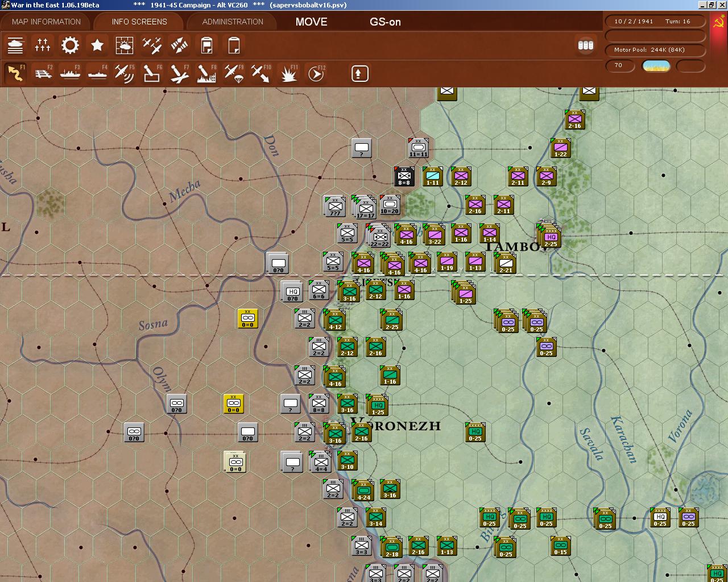Open the ADMINISTRATION tab
Screen dimensions: 728x582
pyautogui.click(x=233, y=22)
